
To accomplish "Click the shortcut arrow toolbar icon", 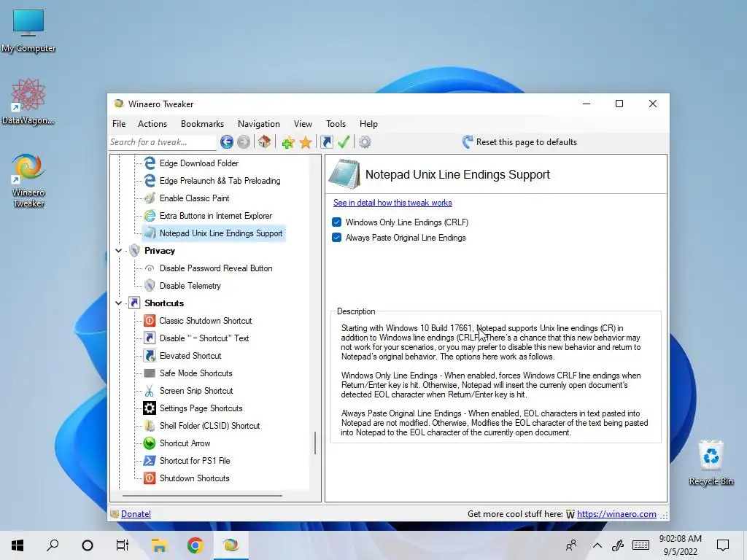I will pyautogui.click(x=327, y=142).
